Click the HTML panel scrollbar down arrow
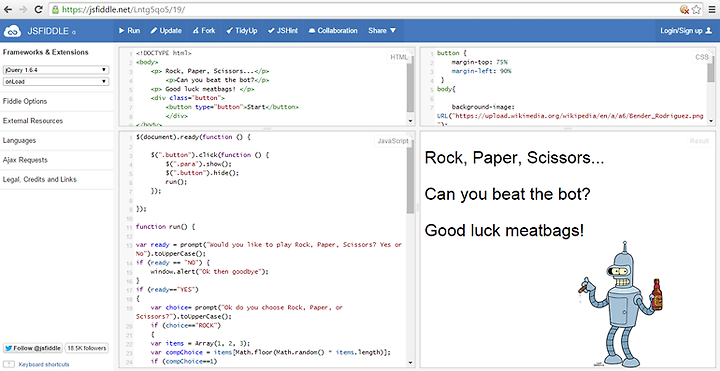The height and width of the screenshot is (371, 720). tap(410, 121)
